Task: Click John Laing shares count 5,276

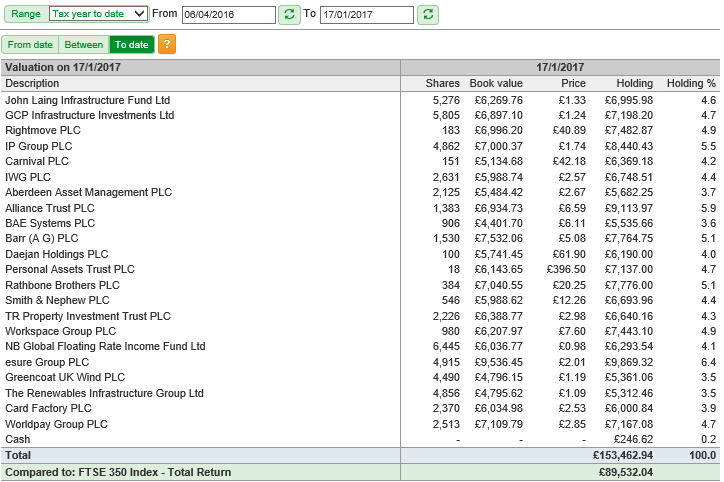Action: [x=446, y=100]
